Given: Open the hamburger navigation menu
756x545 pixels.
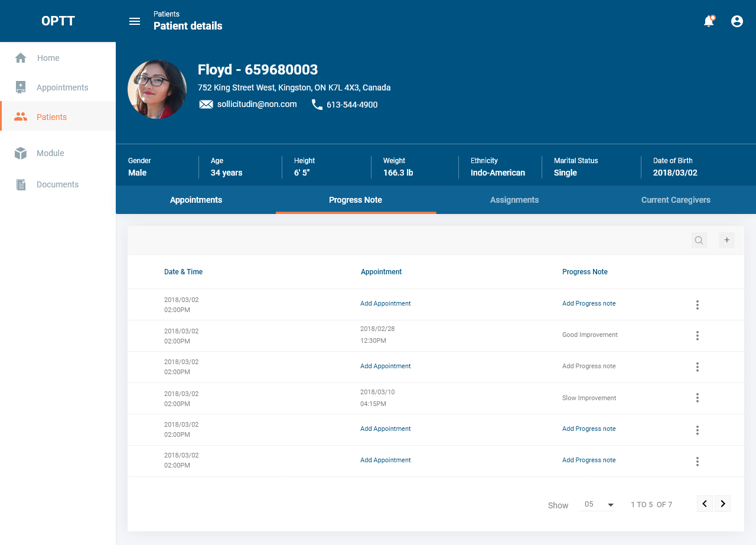Looking at the screenshot, I should point(135,21).
